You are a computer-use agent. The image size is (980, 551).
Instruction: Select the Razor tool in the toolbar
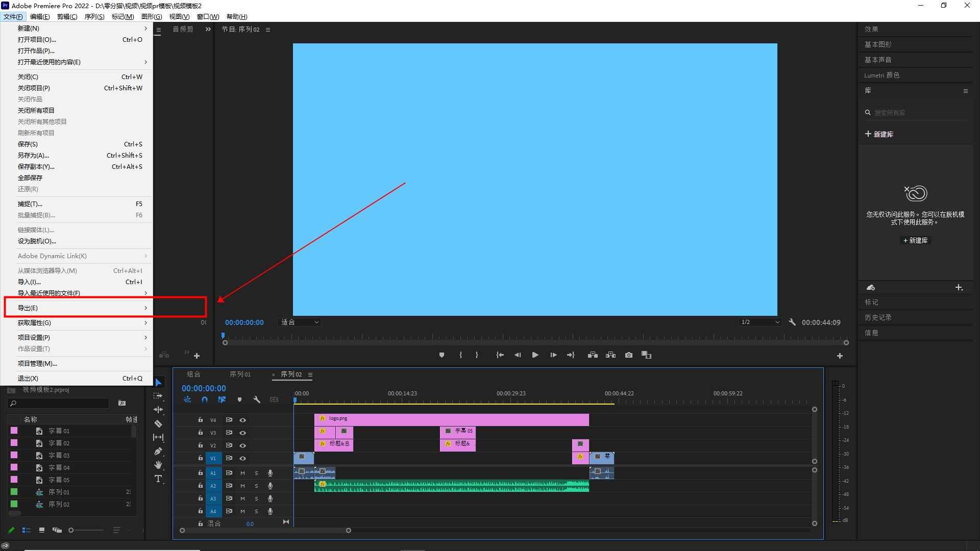158,423
